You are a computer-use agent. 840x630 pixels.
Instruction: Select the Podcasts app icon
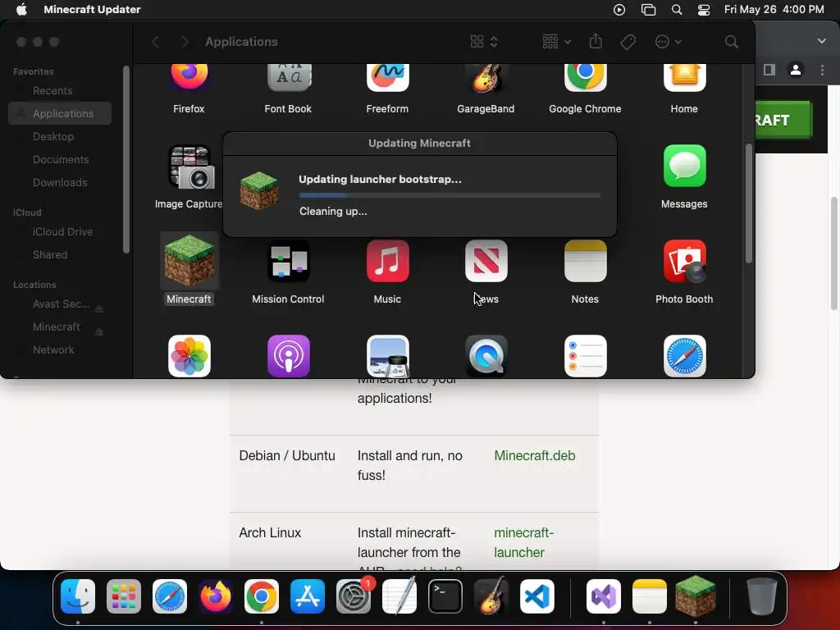tap(288, 356)
